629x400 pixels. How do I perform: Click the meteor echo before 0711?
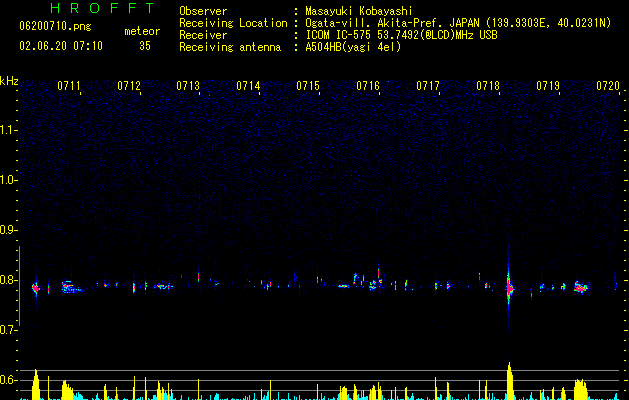point(36,288)
